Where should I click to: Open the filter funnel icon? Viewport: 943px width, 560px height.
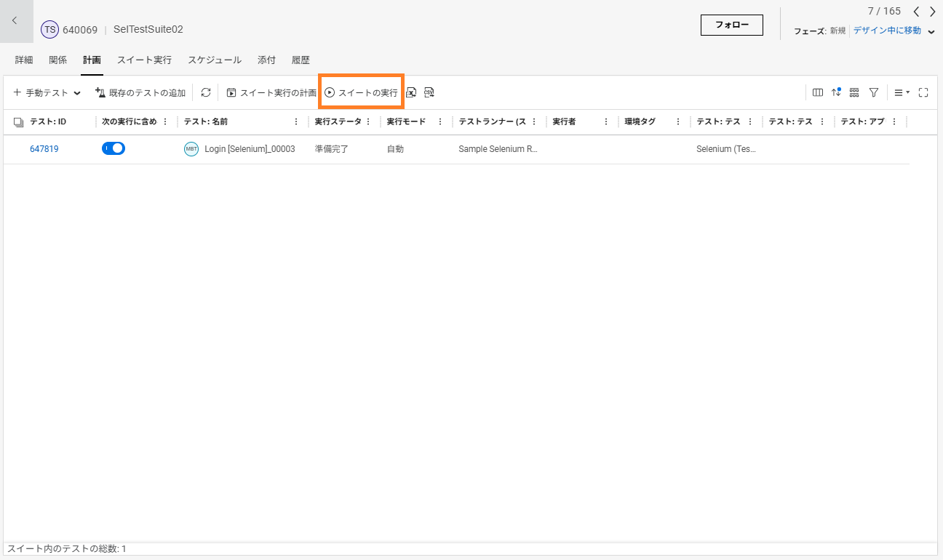(x=874, y=92)
